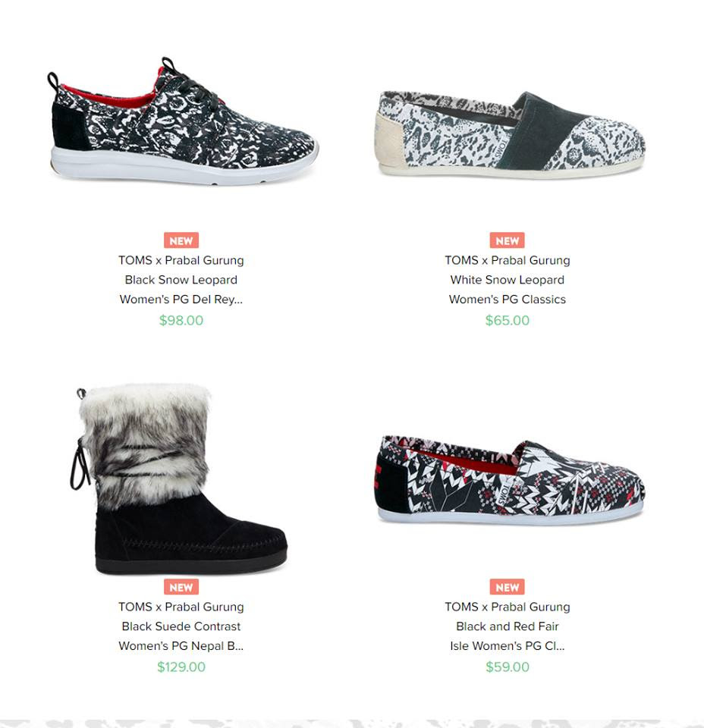The image size is (704, 728).
Task: Click the patterned banner at page bottom
Action: [352, 723]
